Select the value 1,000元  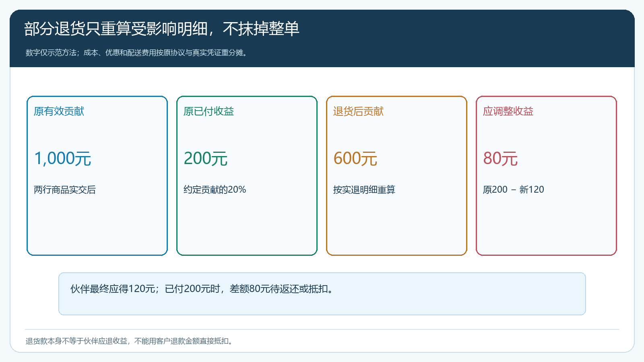62,158
